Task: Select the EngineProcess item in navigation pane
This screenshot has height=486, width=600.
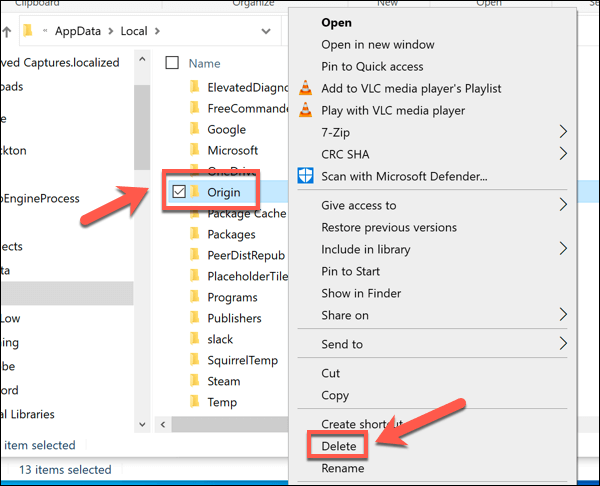Action: click(40, 198)
